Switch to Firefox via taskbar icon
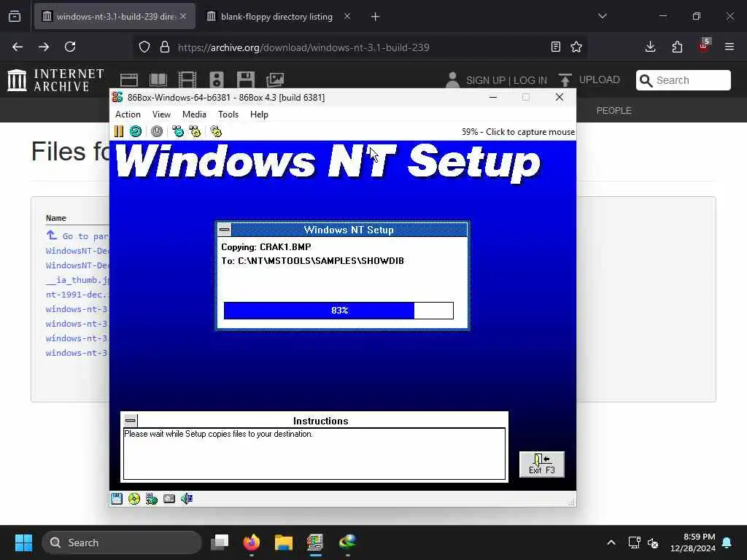This screenshot has width=747, height=560. [252, 542]
